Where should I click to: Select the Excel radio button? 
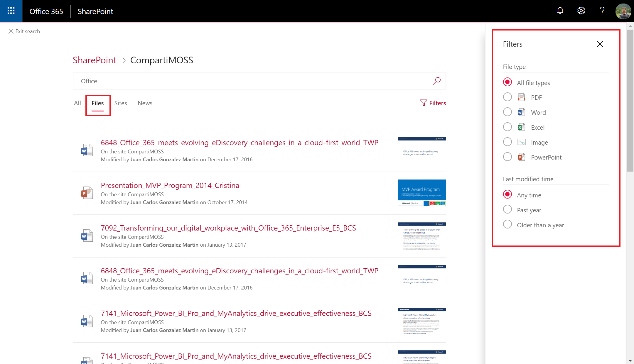(507, 127)
